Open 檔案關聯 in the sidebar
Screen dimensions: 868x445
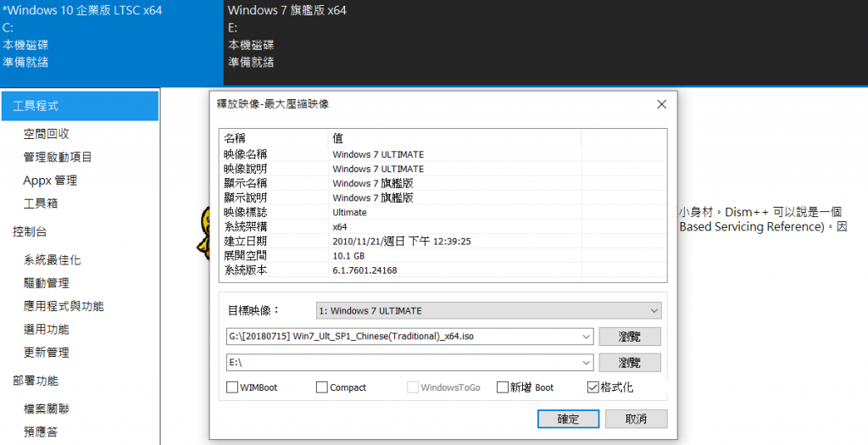pos(46,409)
